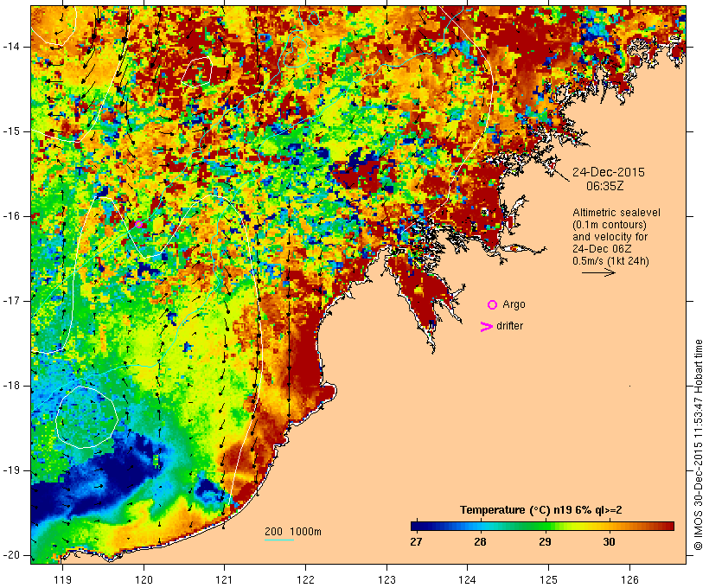Viewport: 709px width, 588px height.
Task: Click the magenta drifter symbol in the legend
Action: (487, 327)
